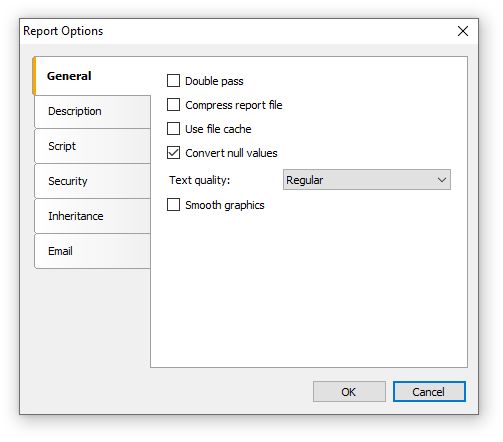Click the Text quality dropdown chevron arrow
The width and height of the screenshot is (503, 442).
[x=442, y=180]
